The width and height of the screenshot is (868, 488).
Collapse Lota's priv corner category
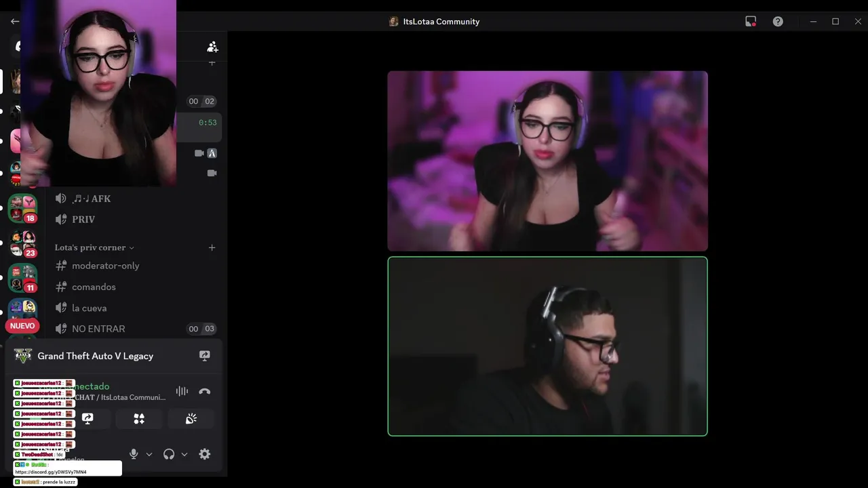click(x=94, y=247)
